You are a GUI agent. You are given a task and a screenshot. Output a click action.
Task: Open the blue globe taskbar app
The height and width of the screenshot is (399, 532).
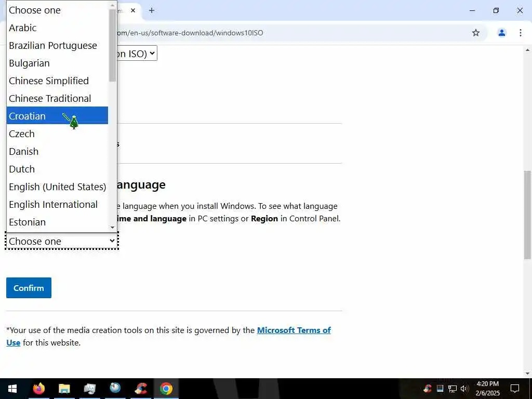(115, 389)
